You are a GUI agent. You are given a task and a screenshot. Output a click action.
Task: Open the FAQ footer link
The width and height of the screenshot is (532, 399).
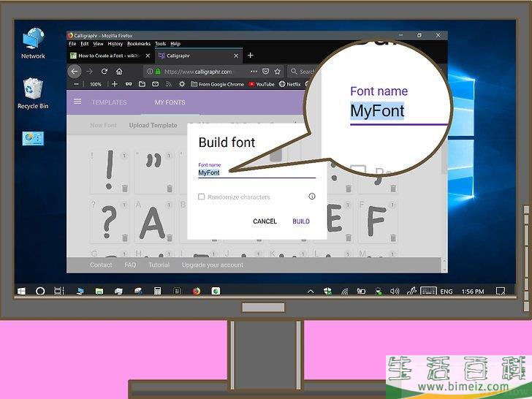[130, 265]
